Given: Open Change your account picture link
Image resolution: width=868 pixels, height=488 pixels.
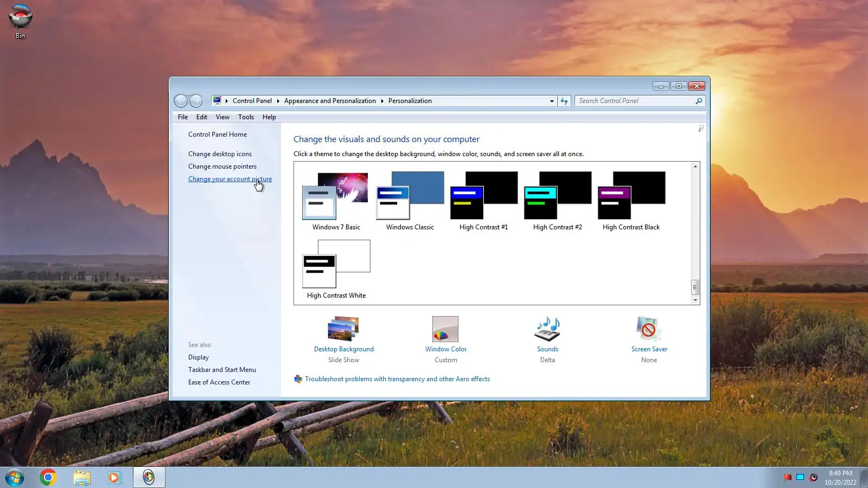Looking at the screenshot, I should coord(230,179).
